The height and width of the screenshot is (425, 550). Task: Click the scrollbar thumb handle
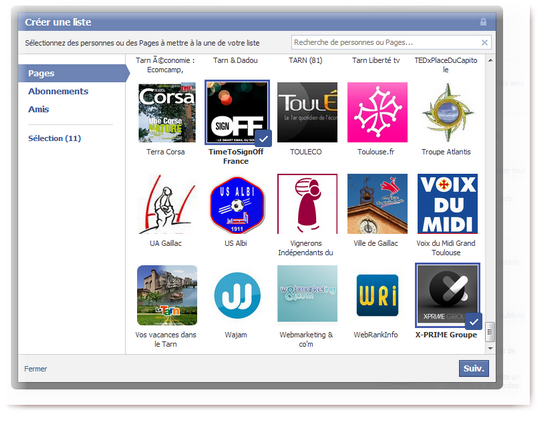[x=490, y=331]
